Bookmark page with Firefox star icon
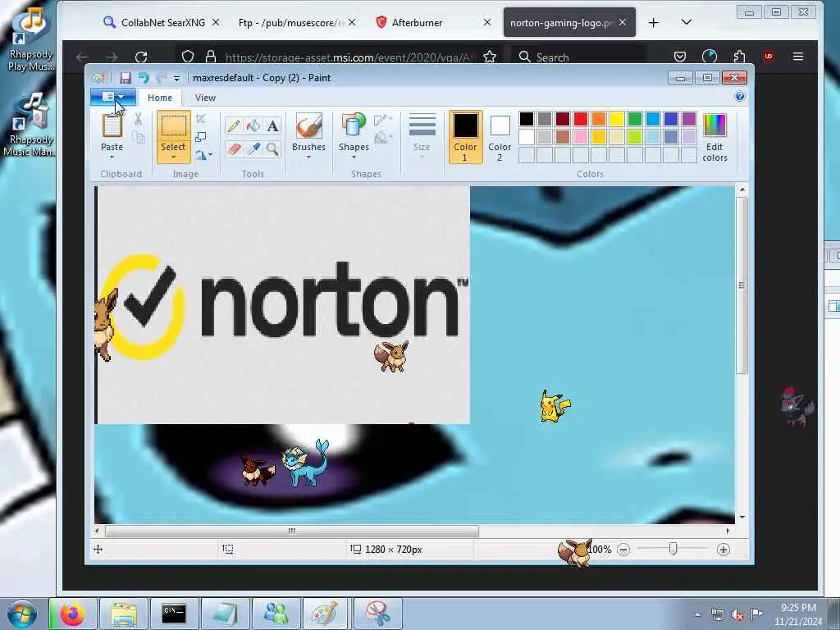Screen dimensions: 840x630 coord(489,57)
